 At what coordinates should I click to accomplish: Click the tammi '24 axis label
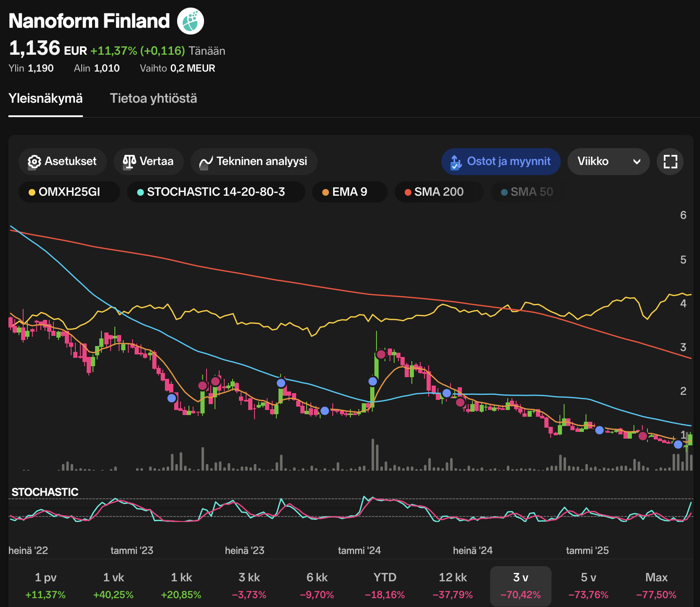[x=359, y=551]
